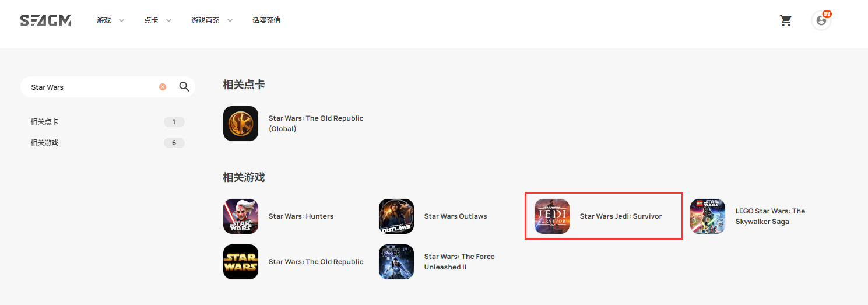868x305 pixels.
Task: Click the magnifier search icon
Action: click(184, 87)
